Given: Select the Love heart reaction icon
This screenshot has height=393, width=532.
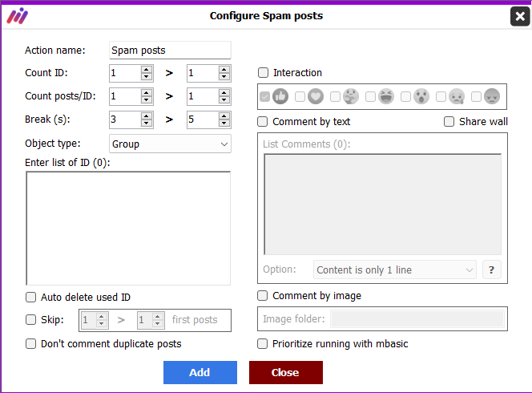Looking at the screenshot, I should click(x=316, y=96).
